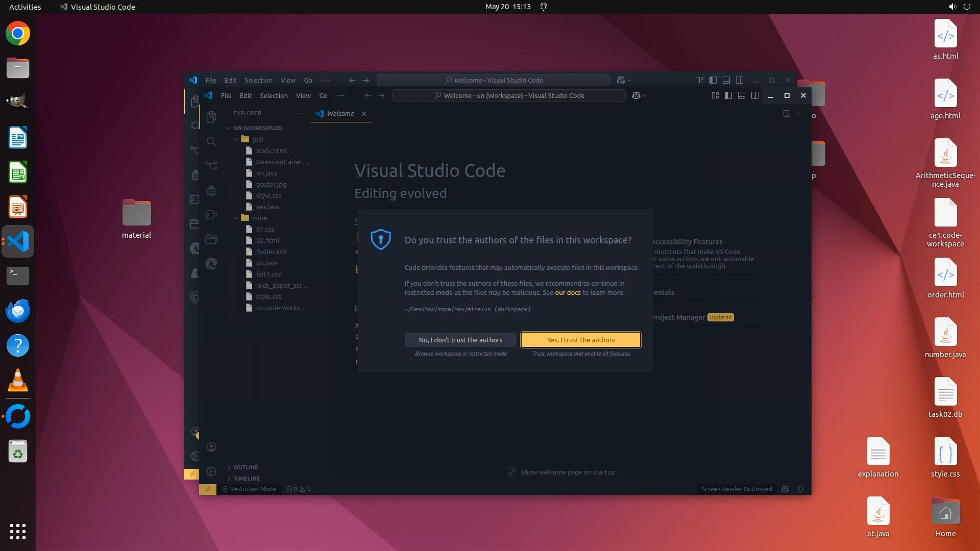Image resolution: width=980 pixels, height=551 pixels.
Task: Open the 'our docs' link
Action: [x=568, y=293]
